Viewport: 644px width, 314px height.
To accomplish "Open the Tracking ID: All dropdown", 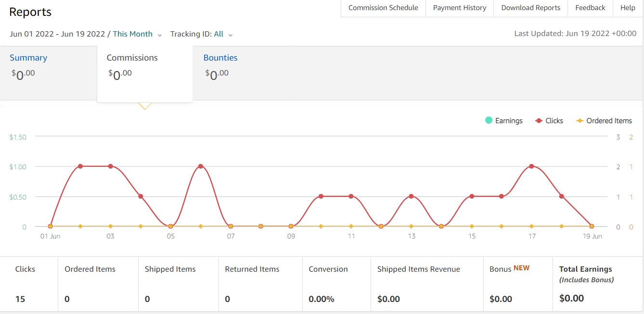I will coord(202,34).
